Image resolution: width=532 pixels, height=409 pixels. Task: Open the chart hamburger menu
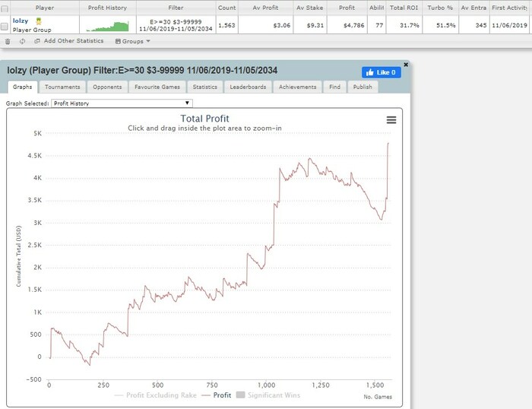click(x=391, y=120)
